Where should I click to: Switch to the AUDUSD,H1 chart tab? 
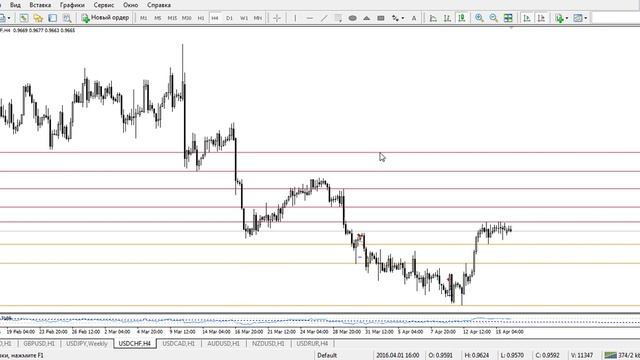(223, 344)
